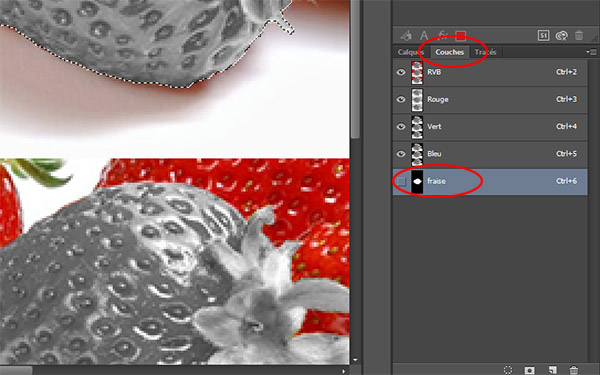This screenshot has width=600, height=375.
Task: Toggle visibility of RVB channel
Action: (x=401, y=72)
